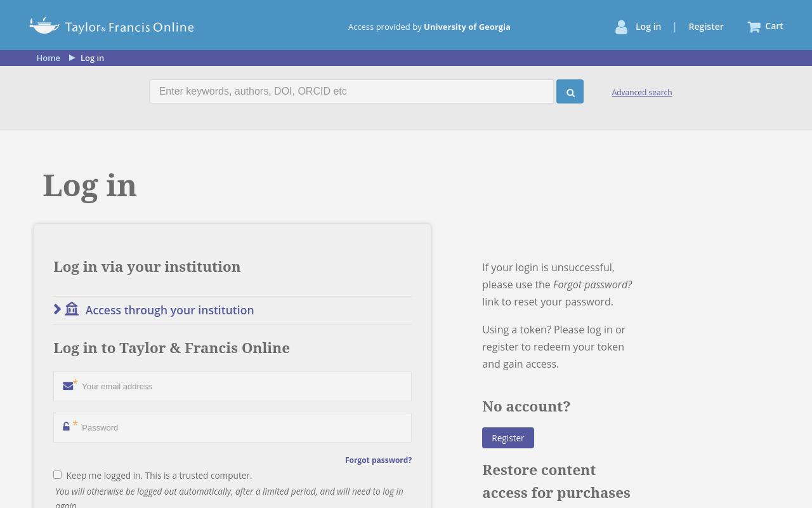Click the Using a token? paragraph
The image size is (812, 508).
tap(554, 347)
